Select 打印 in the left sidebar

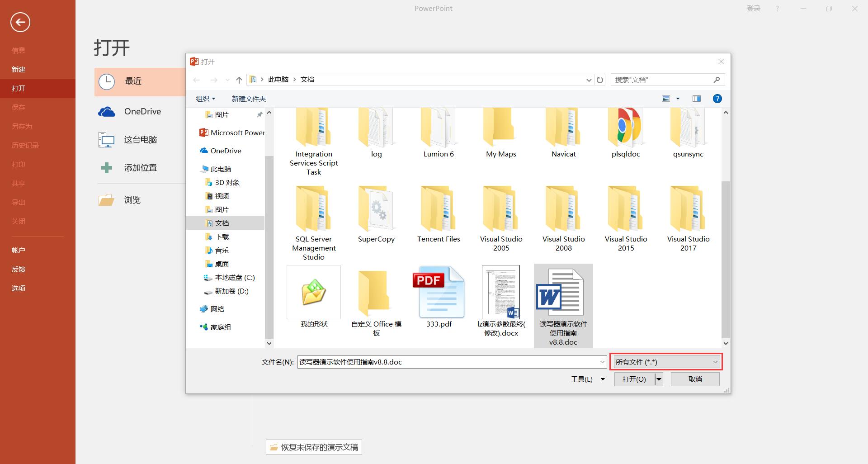pyautogui.click(x=19, y=164)
